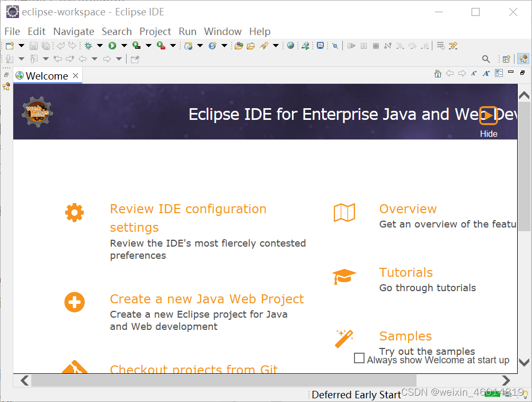Click the green Run toolbar icon

tap(113, 46)
